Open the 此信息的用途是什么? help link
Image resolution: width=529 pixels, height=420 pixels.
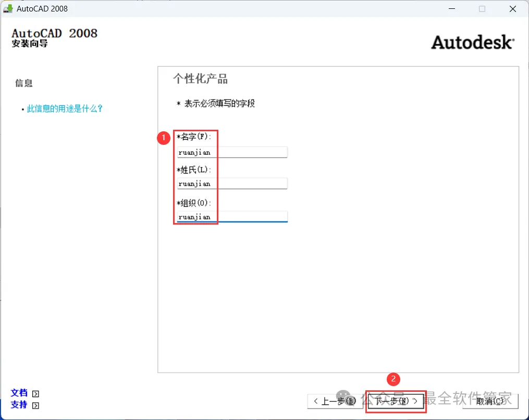[65, 108]
